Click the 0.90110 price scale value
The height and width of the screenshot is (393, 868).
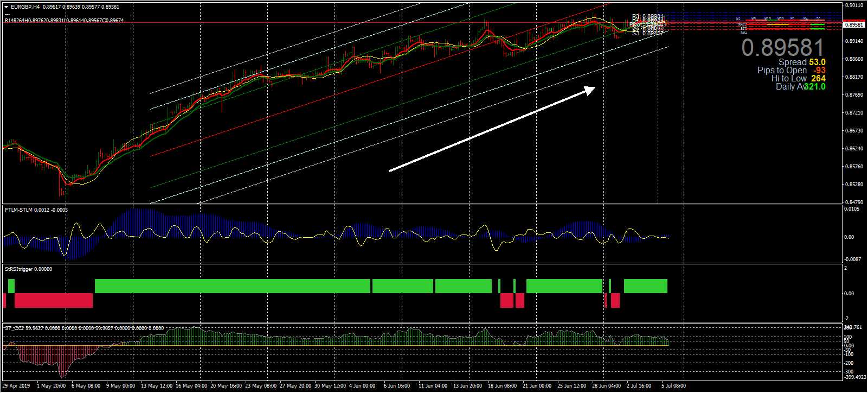tap(854, 5)
